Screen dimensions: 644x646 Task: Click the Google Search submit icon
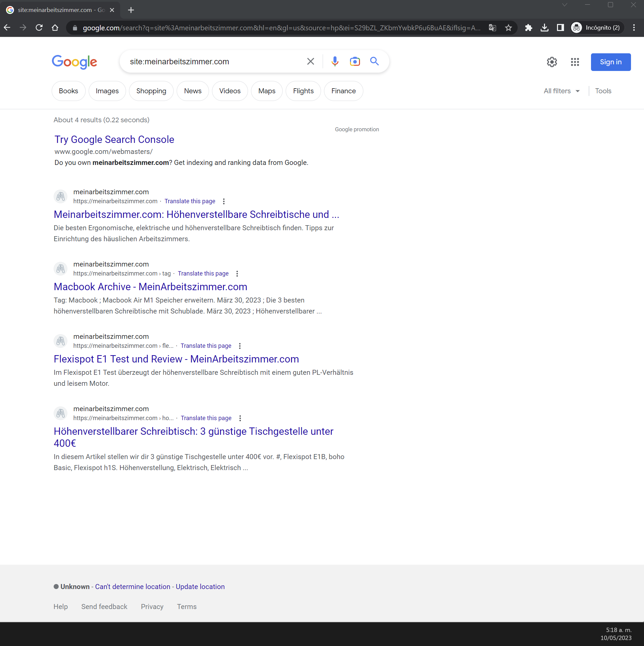coord(374,61)
